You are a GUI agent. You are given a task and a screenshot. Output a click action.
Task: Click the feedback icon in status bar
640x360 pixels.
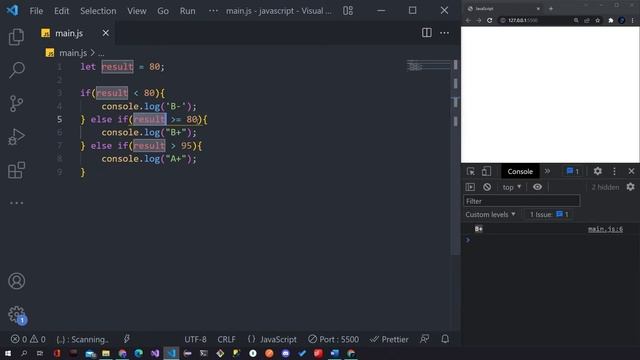(424, 339)
